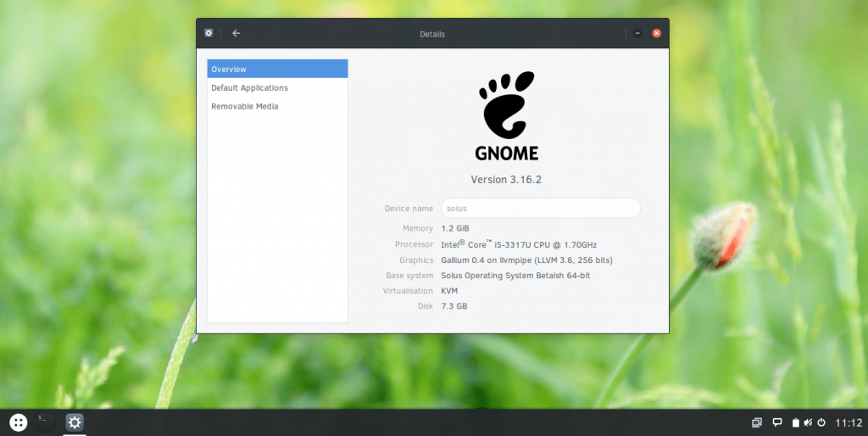Viewport: 868px width, 436px height.
Task: Click the KVM virtualisation value
Action: [x=449, y=291]
